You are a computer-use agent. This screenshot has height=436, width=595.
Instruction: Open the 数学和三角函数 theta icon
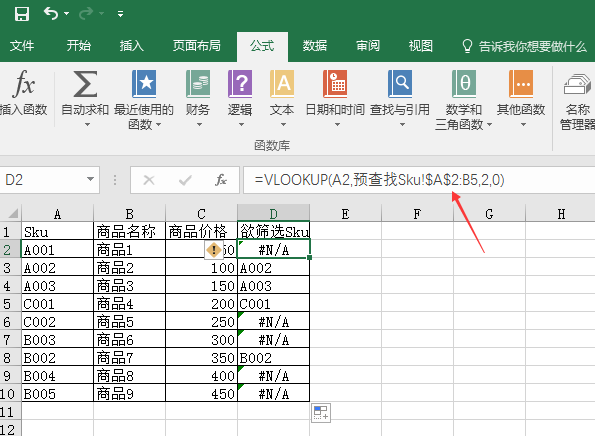464,83
